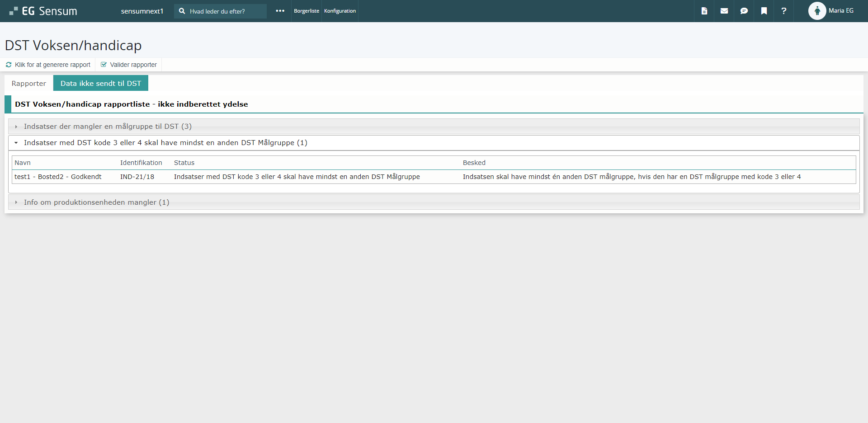Switch to the Rapporter tab
This screenshot has width=868, height=423.
[x=29, y=83]
